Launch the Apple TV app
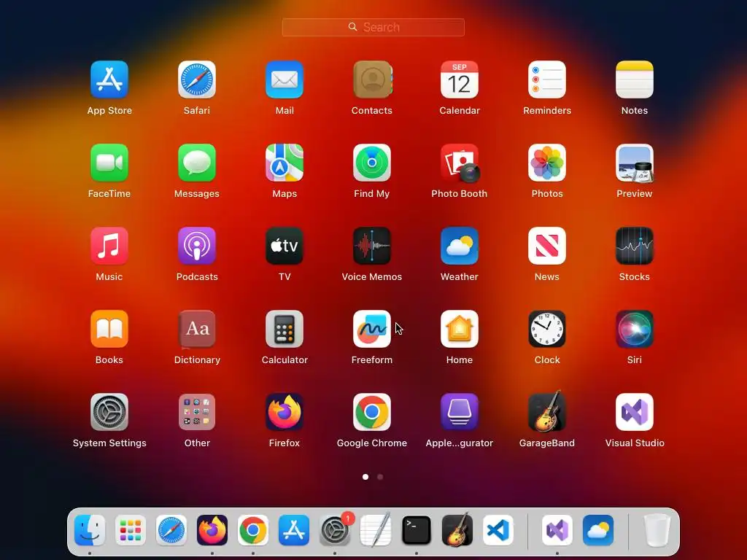Image resolution: width=747 pixels, height=560 pixels. click(x=285, y=246)
